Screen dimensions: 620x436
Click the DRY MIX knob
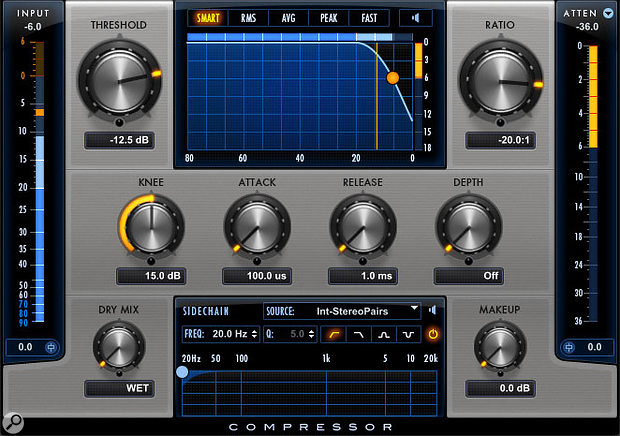(119, 347)
